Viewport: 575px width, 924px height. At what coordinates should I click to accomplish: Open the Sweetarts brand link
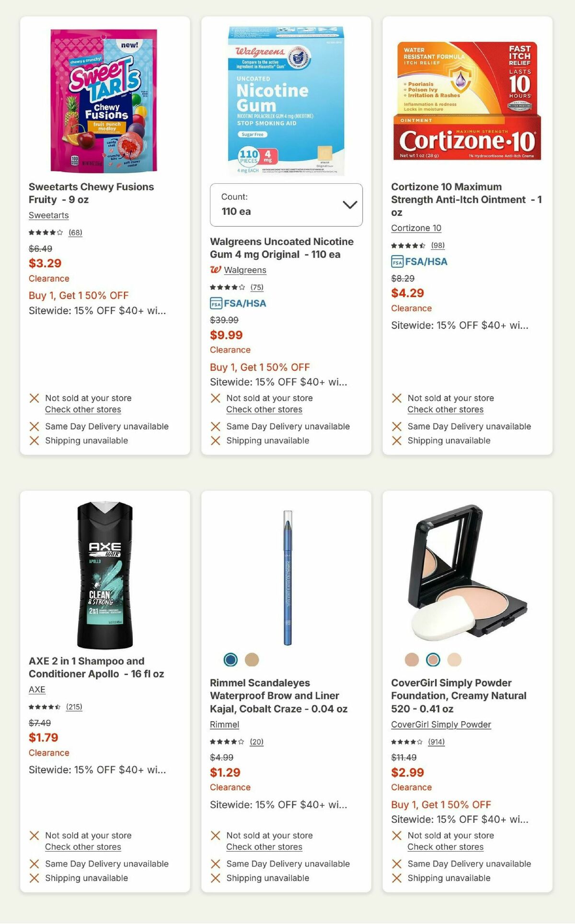[x=47, y=215]
